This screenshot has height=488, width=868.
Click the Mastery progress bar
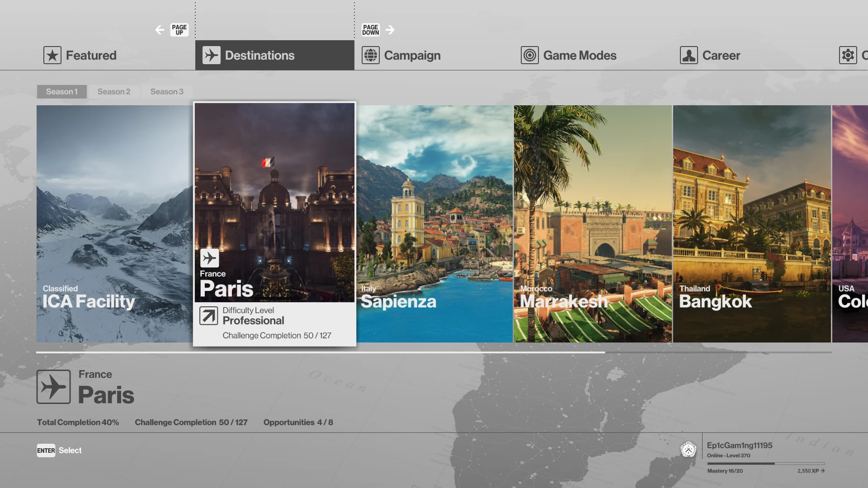coord(766,464)
